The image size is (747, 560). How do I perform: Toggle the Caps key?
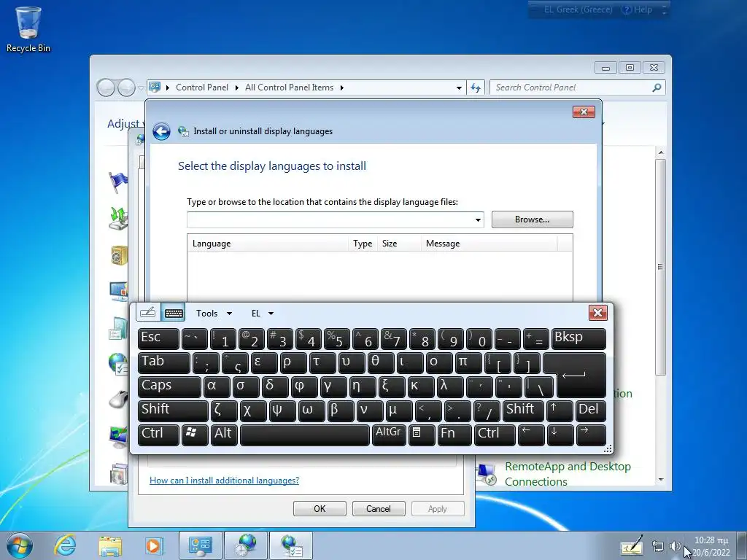(169, 386)
